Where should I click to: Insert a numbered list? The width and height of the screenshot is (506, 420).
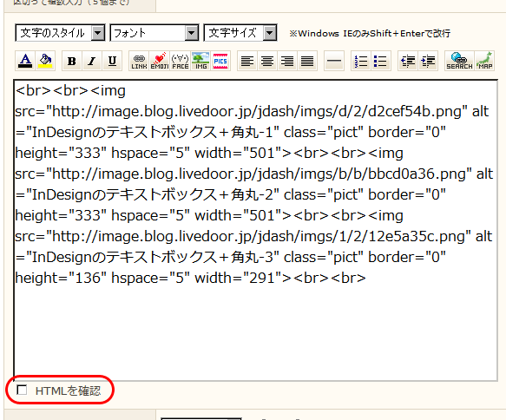click(361, 61)
